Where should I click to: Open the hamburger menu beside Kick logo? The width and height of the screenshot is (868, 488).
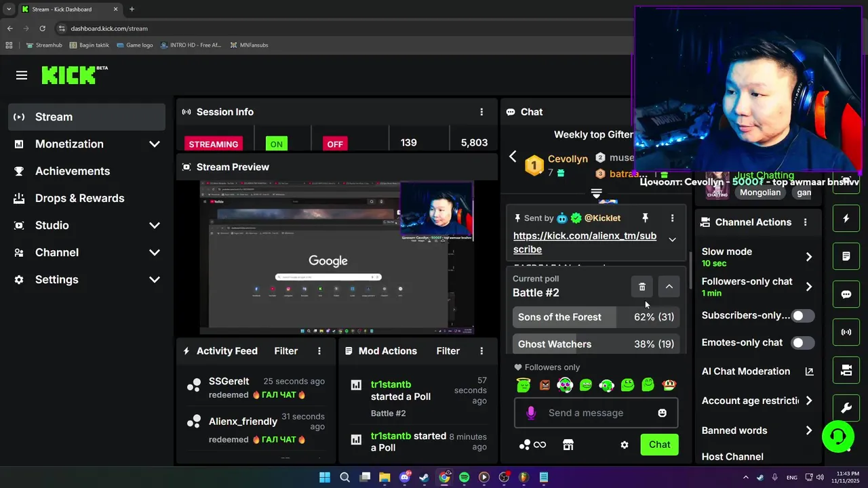[x=22, y=75]
